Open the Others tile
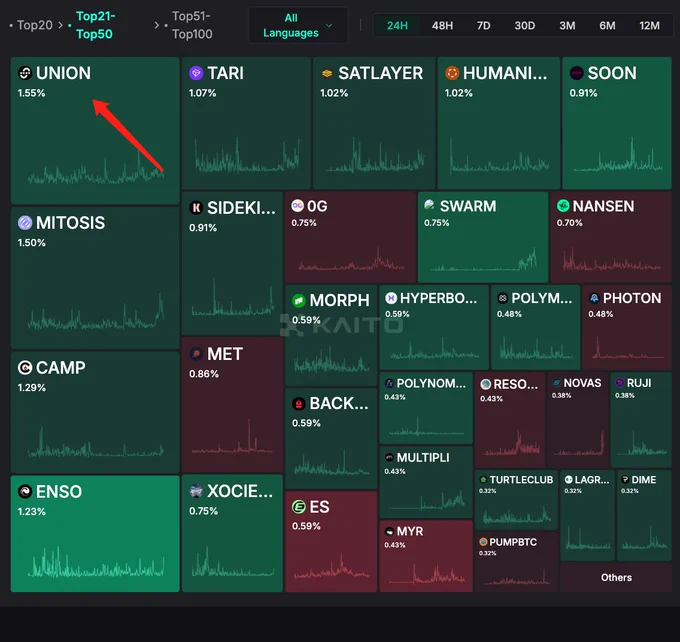The height and width of the screenshot is (642, 680). (x=616, y=577)
